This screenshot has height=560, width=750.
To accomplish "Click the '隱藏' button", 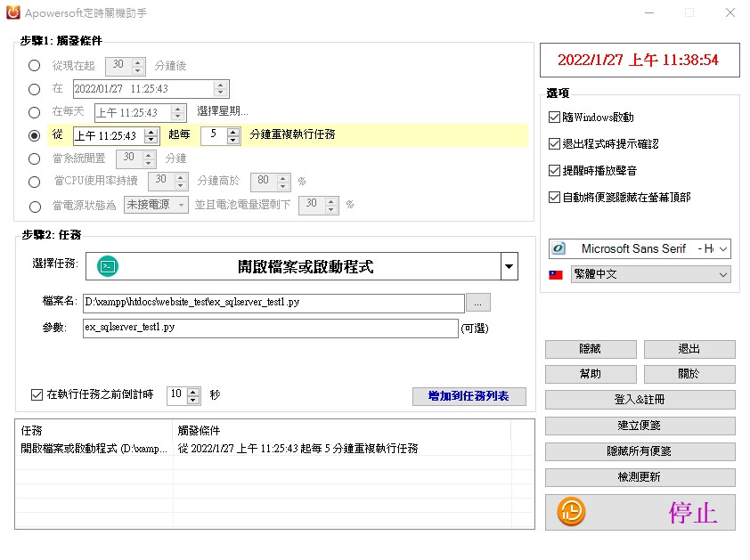I will (591, 349).
